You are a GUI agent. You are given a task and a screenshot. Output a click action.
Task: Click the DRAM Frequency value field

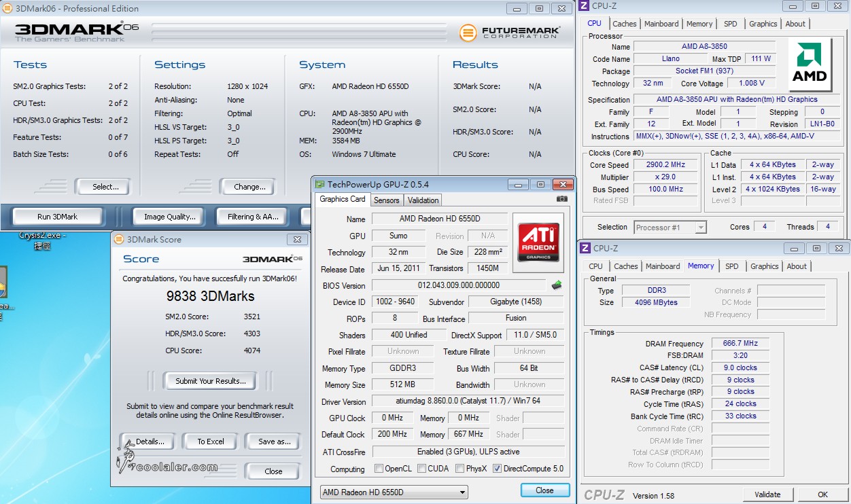pos(740,343)
